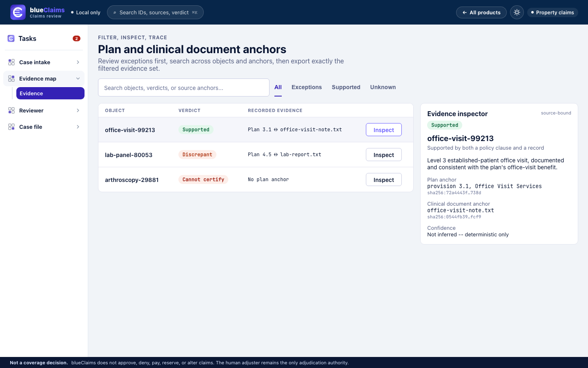588x368 pixels.
Task: Inspect the arthroscopy-29881 row
Action: pyautogui.click(x=384, y=180)
